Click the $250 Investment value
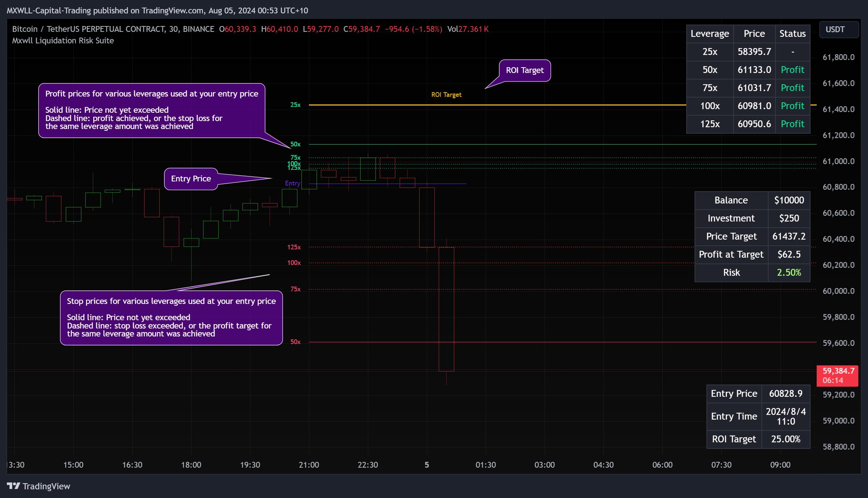868x498 pixels. 789,218
